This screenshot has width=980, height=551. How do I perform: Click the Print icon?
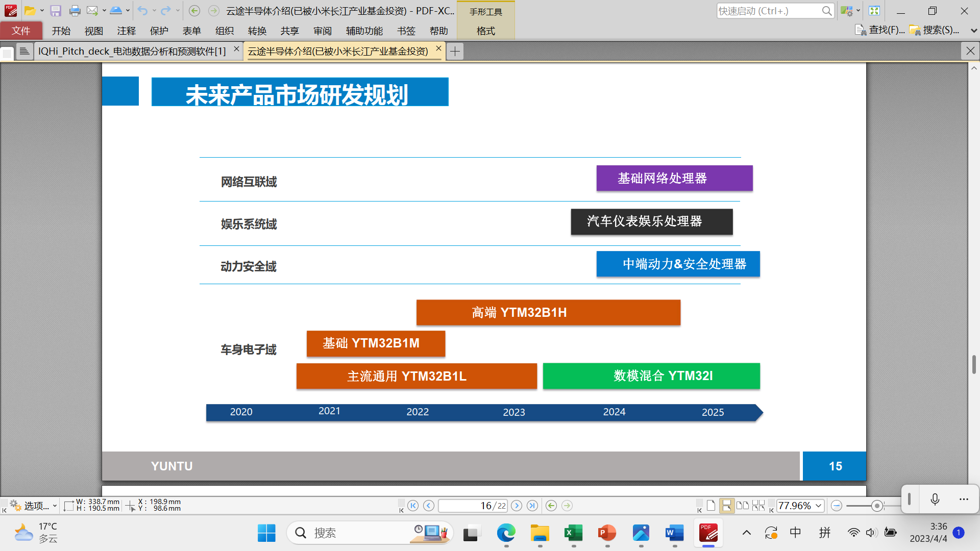click(75, 11)
